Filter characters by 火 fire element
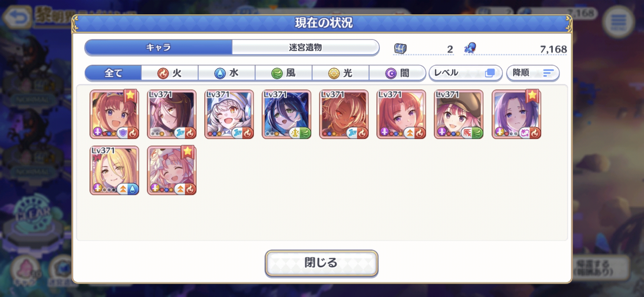Image resolution: width=644 pixels, height=297 pixels. click(x=170, y=73)
